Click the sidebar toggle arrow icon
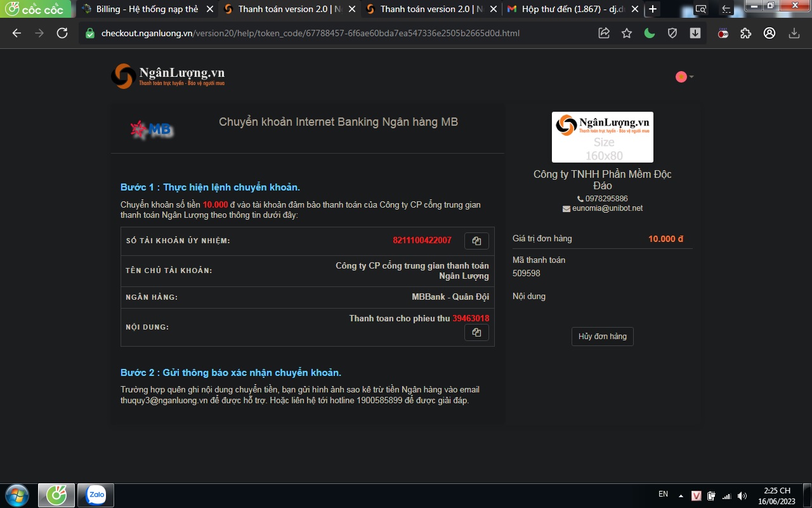Image resolution: width=812 pixels, height=508 pixels. 727,9
